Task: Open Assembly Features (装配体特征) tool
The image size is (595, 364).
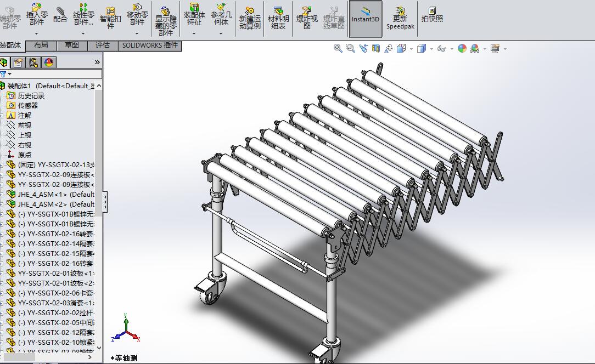Action: [x=194, y=14]
